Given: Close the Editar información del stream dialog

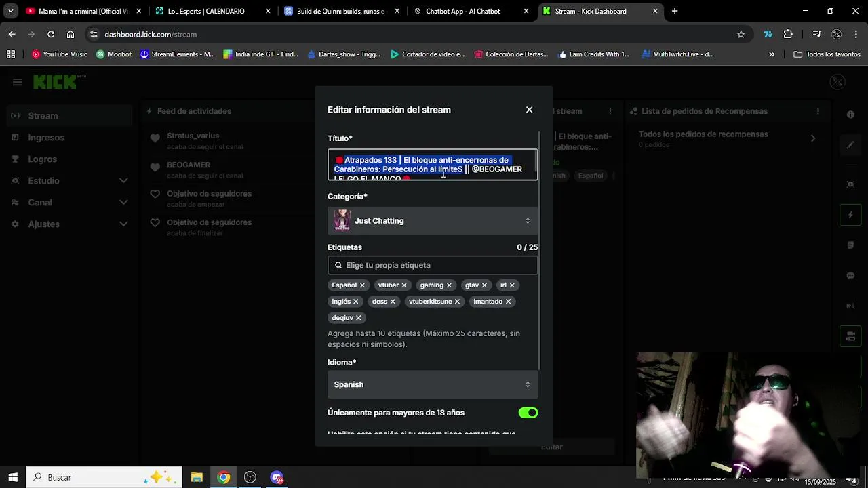Looking at the screenshot, I should click(530, 110).
